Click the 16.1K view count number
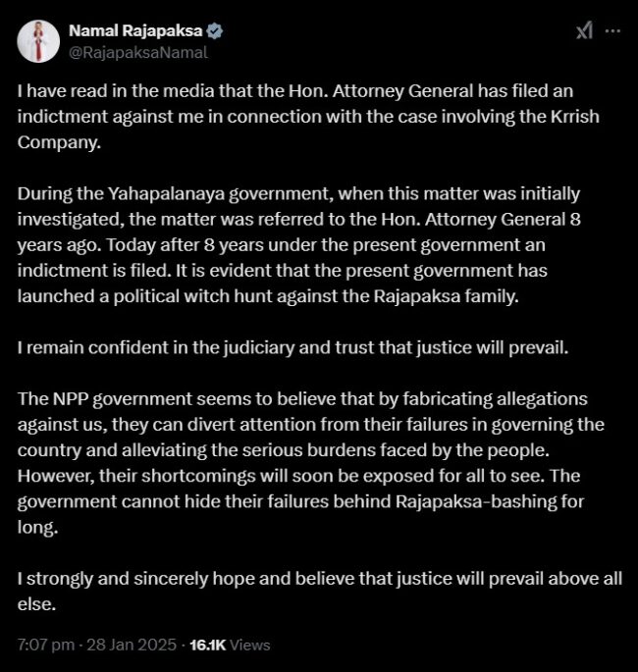Screen dimensions: 638x672 coord(207,645)
